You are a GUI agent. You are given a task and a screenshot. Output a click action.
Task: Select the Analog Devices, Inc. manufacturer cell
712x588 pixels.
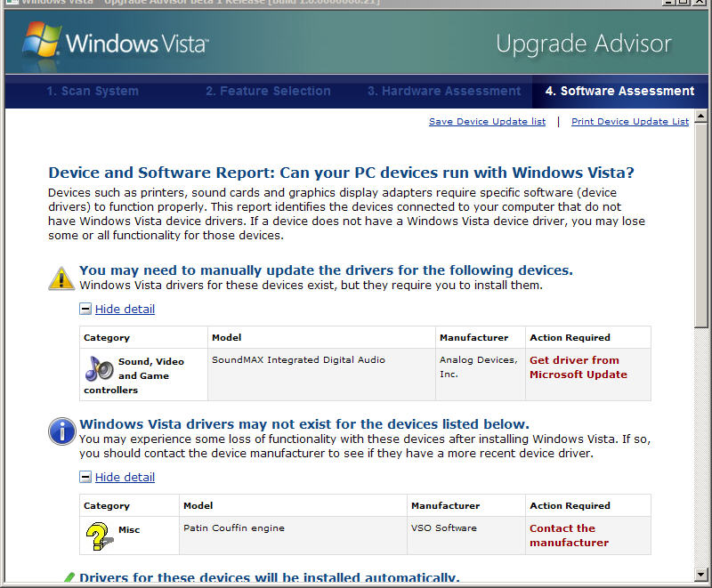click(481, 375)
